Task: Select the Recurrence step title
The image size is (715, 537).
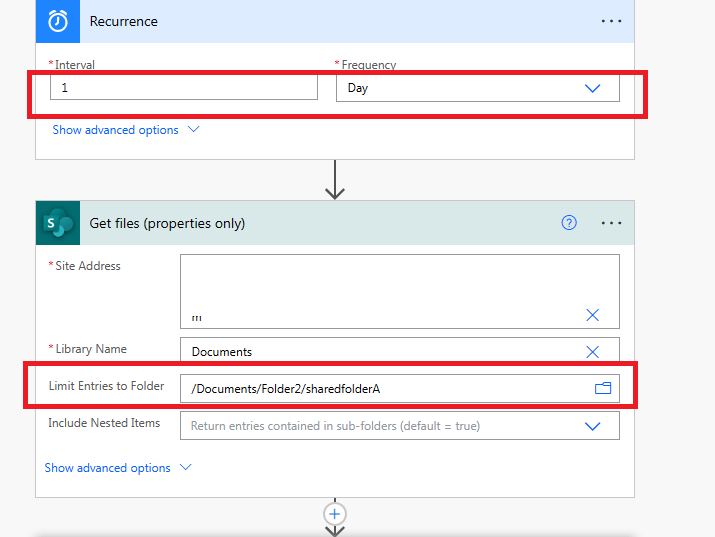Action: pyautogui.click(x=124, y=21)
